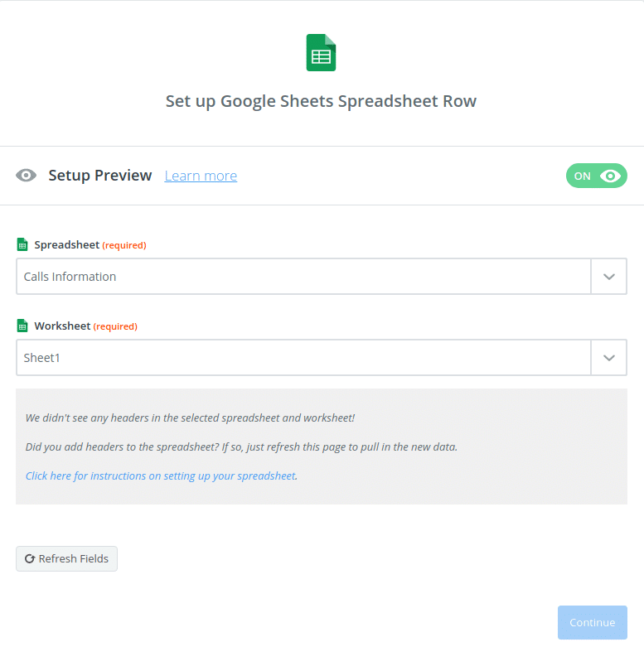Click the Google Sheets icon above the heading
The width and height of the screenshot is (644, 671).
click(321, 51)
